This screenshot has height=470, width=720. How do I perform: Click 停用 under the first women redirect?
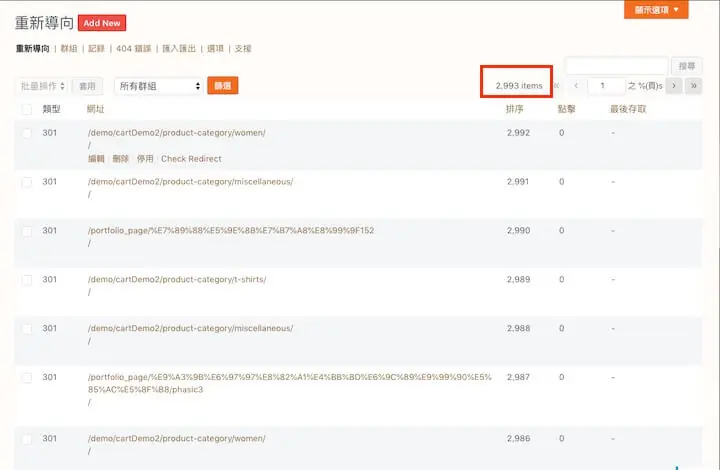(x=145, y=159)
